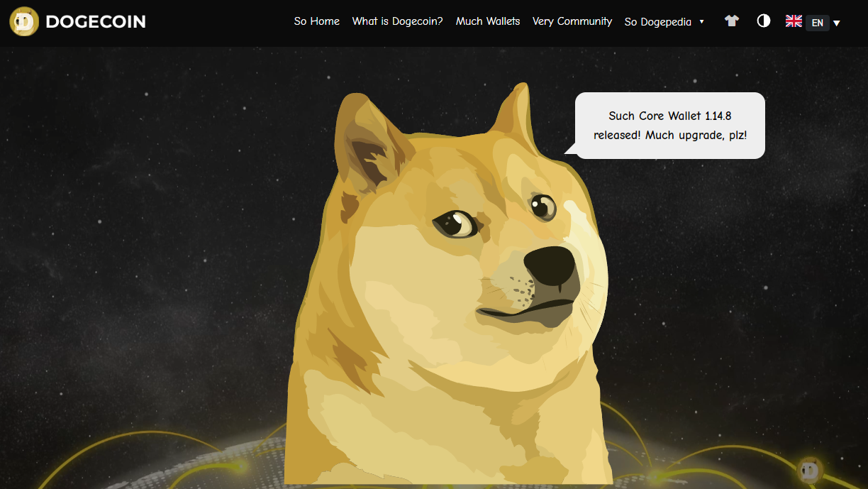The width and height of the screenshot is (868, 489).
Task: Go to the So Home menu item
Action: point(317,21)
